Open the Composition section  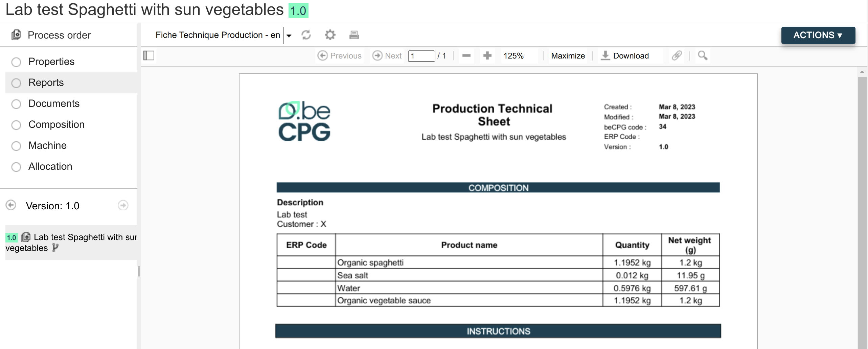click(71, 124)
